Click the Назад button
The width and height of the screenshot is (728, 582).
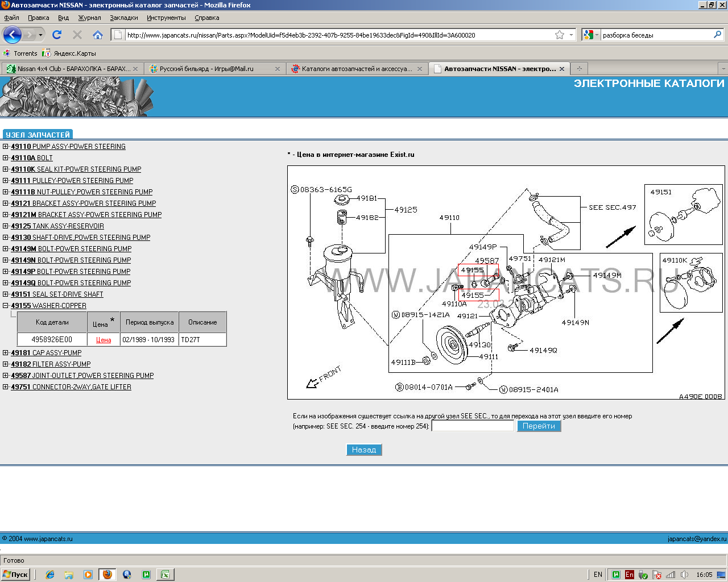(364, 450)
